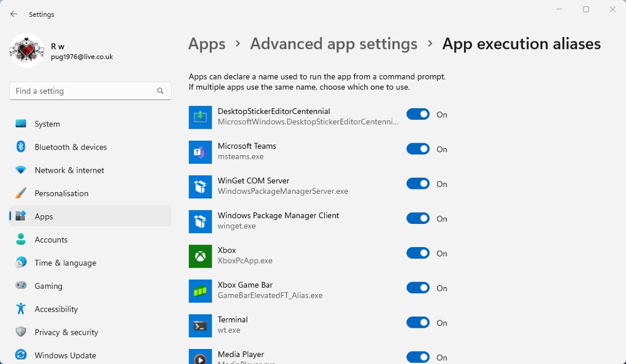626x364 pixels.
Task: Click the Apps breadcrumb link
Action: (x=207, y=44)
